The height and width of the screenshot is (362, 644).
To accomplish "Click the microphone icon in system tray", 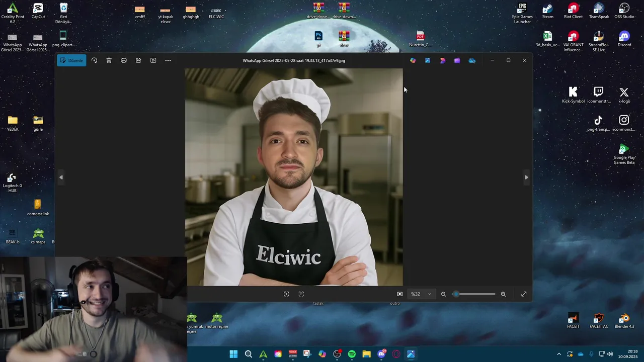I will point(591,354).
